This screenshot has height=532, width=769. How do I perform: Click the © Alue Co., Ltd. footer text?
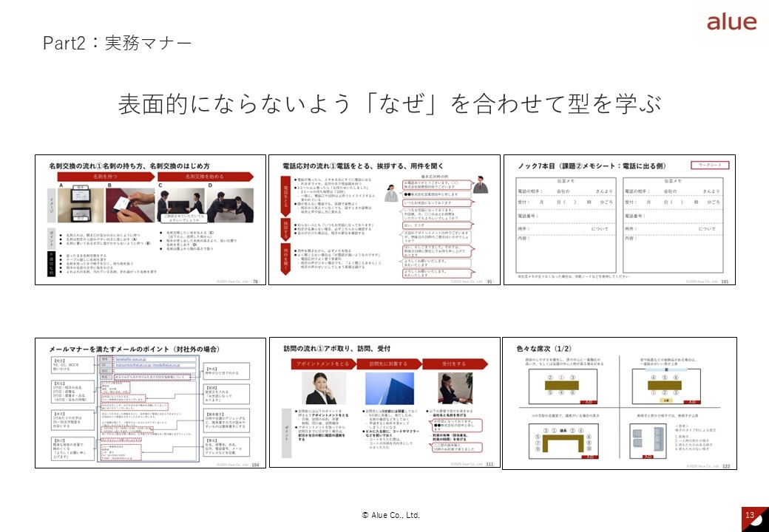click(391, 515)
